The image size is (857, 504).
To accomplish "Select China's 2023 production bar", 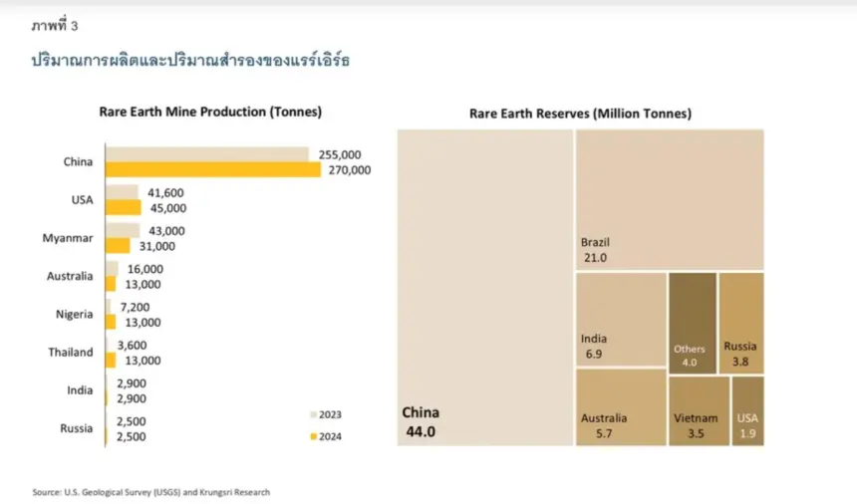I will [x=207, y=154].
